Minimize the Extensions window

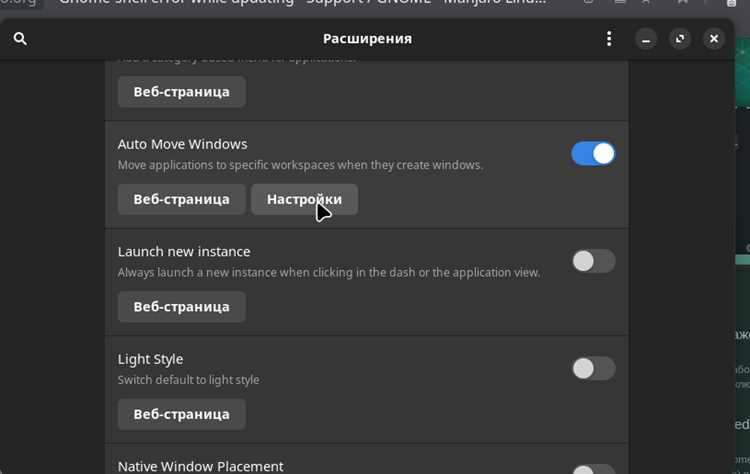(x=646, y=39)
